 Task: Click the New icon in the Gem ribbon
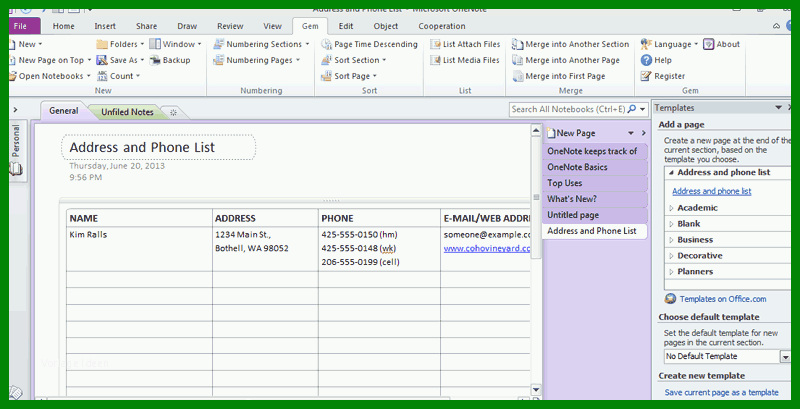12,44
